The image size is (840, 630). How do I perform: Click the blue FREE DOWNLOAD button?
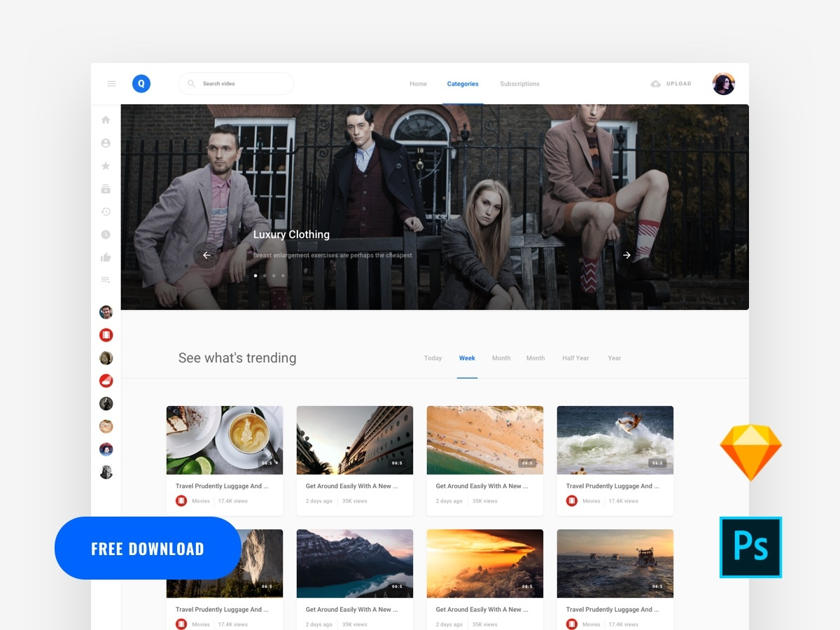[x=148, y=548]
